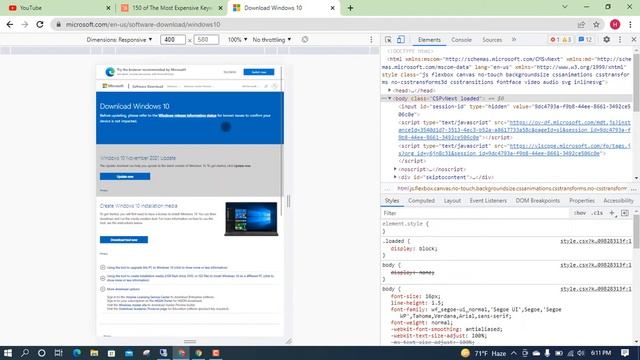640x360 pixels.
Task: Open the 100% zoom dropdown
Action: pos(237,40)
